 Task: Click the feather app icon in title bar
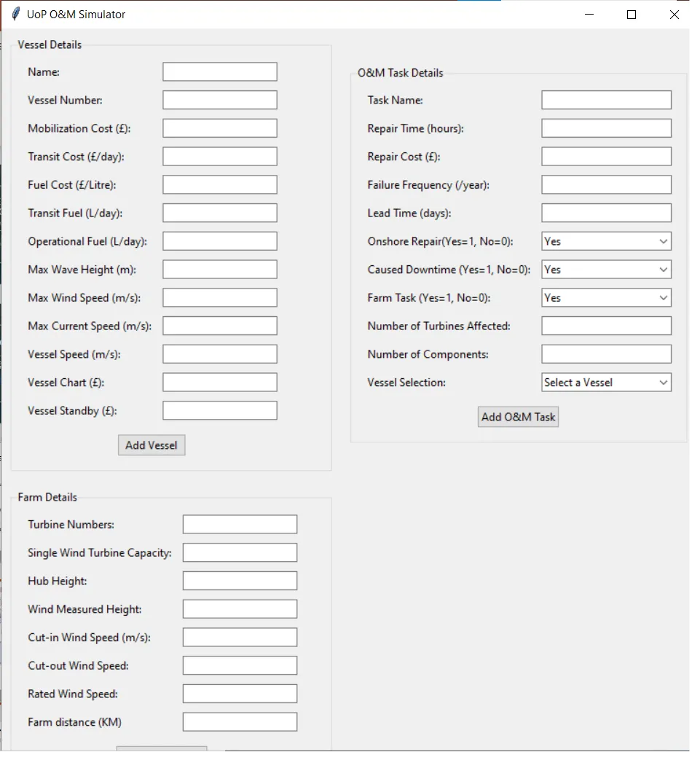15,15
